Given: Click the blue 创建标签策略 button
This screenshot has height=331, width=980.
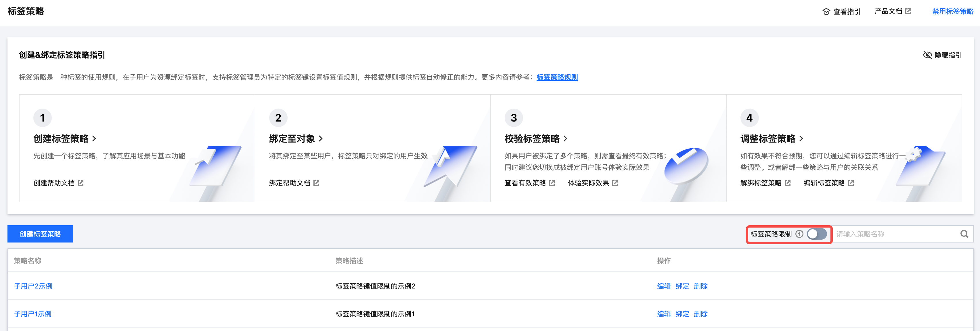Looking at the screenshot, I should click(40, 234).
